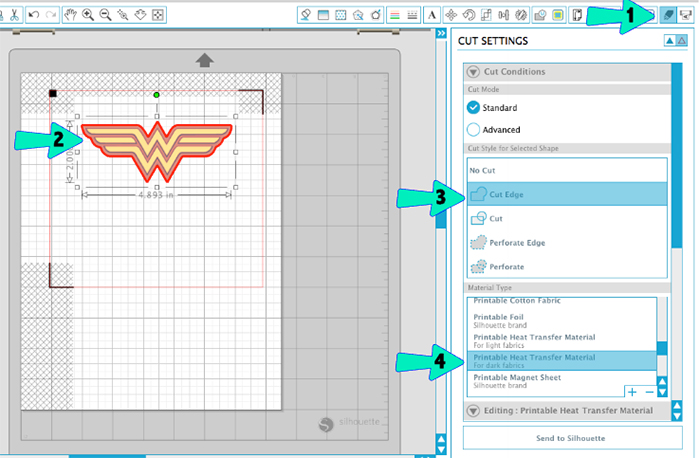The height and width of the screenshot is (458, 700).
Task: Click the Send to Silhouette button
Action: click(573, 438)
